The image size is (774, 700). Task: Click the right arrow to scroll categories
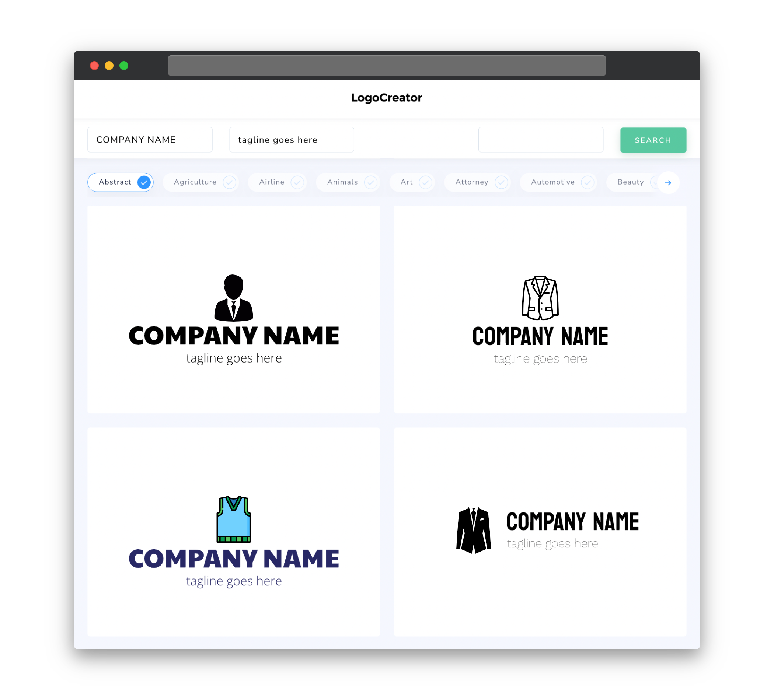pyautogui.click(x=668, y=182)
